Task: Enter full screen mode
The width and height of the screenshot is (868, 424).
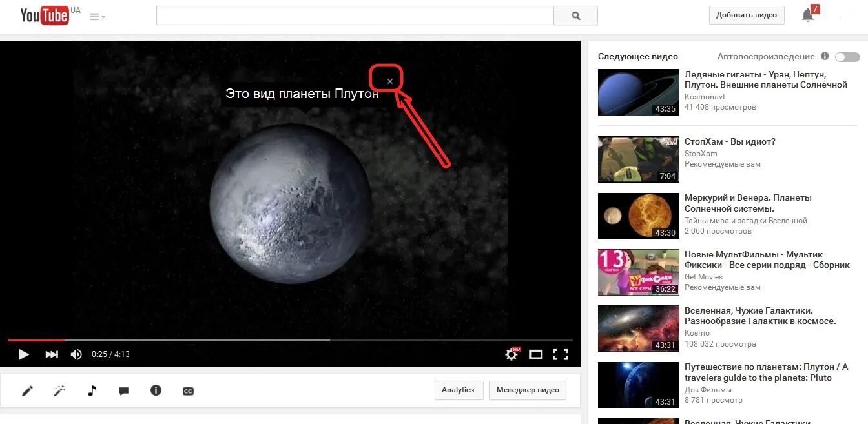Action: click(x=561, y=354)
